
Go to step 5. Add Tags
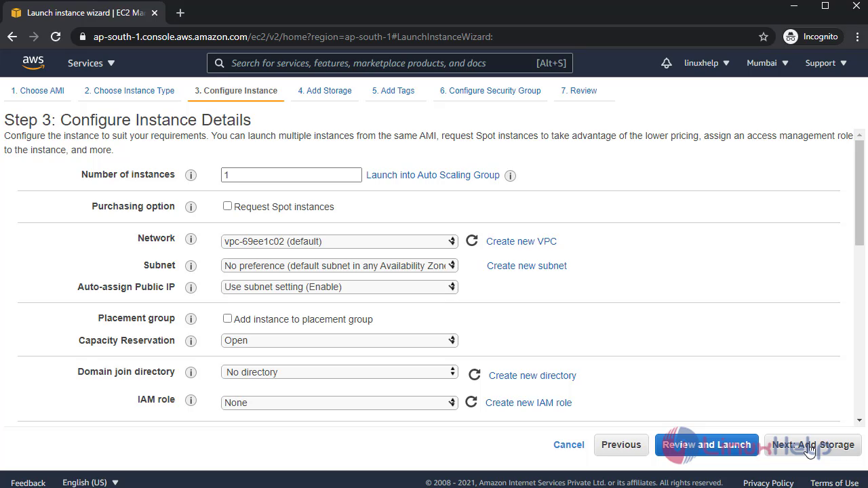pyautogui.click(x=393, y=91)
